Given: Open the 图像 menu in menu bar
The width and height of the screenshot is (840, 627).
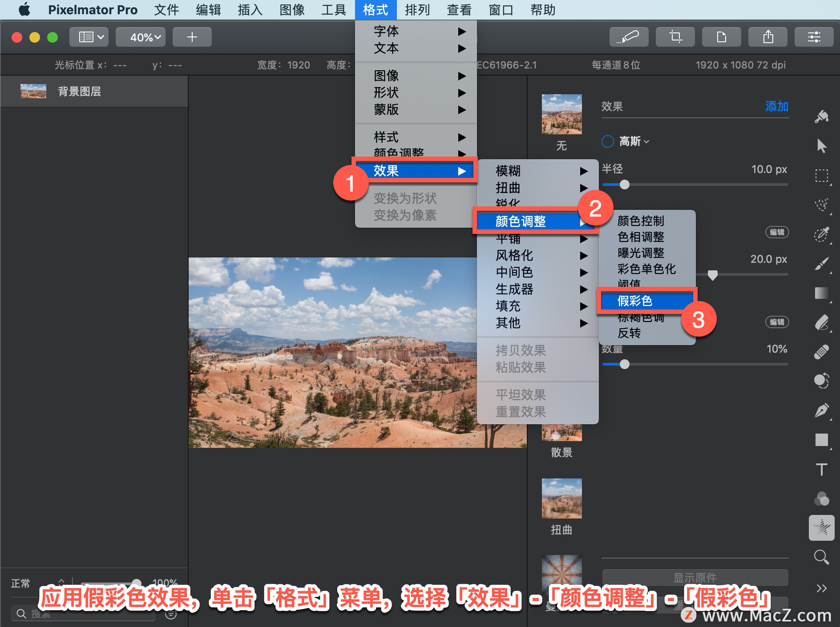Looking at the screenshot, I should (292, 9).
